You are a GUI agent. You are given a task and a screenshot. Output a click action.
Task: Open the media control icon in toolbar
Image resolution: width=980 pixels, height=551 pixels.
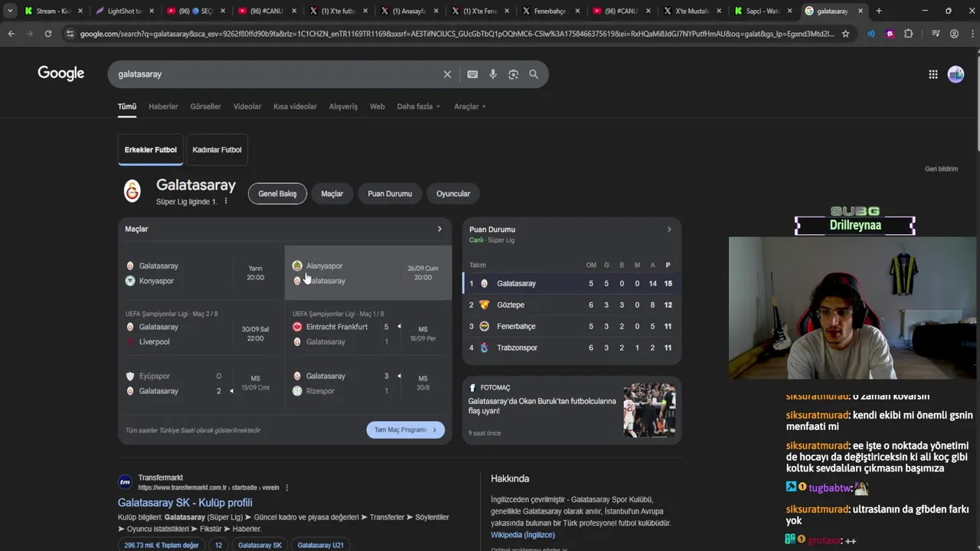[x=936, y=34]
